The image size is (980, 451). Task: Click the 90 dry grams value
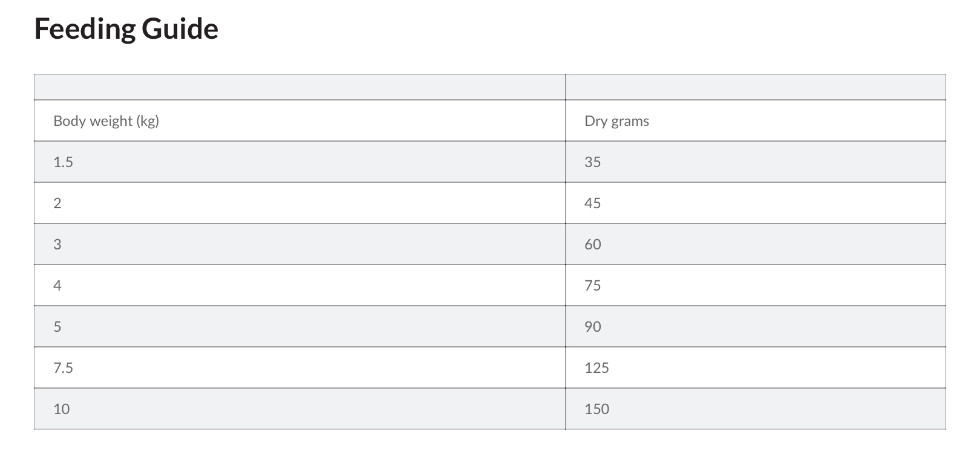click(x=592, y=327)
